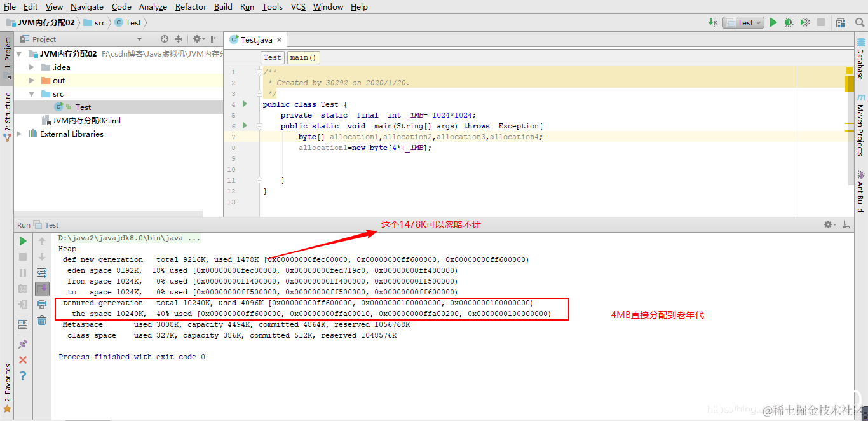Screen dimensions: 868x421
Task: Open the Refactor menu
Action: coord(191,6)
